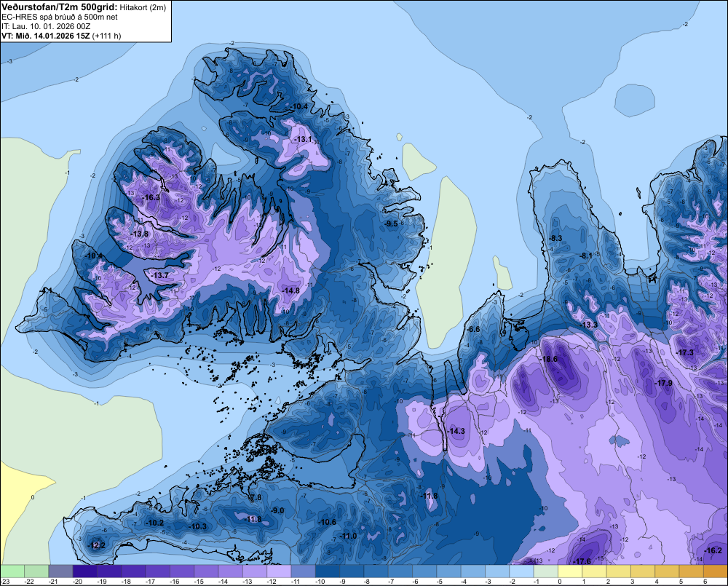Click the -17.6 temperature label
728x586 pixels.
[582, 561]
